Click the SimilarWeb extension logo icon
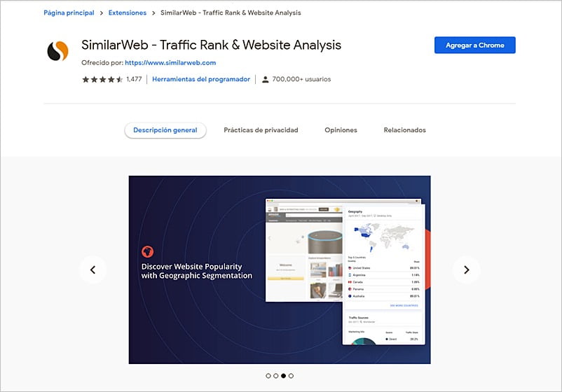 58,50
